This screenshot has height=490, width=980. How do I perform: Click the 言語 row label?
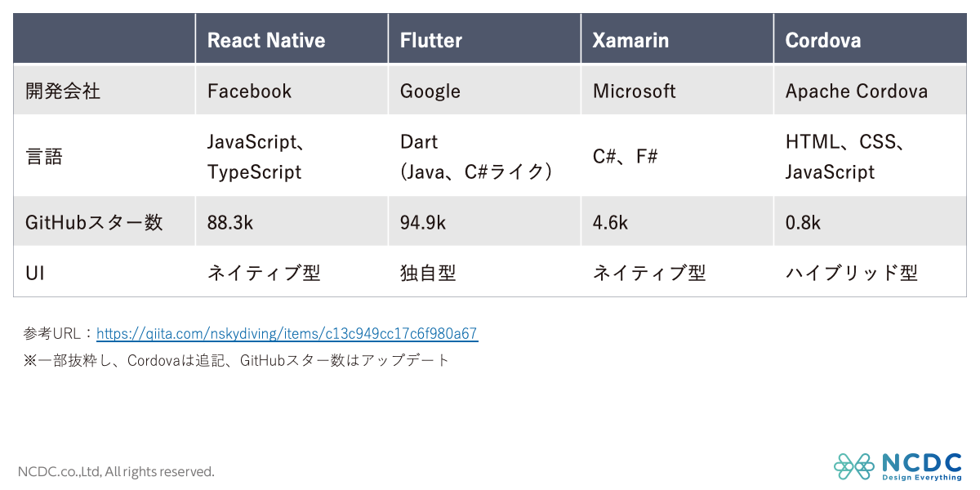pyautogui.click(x=44, y=157)
